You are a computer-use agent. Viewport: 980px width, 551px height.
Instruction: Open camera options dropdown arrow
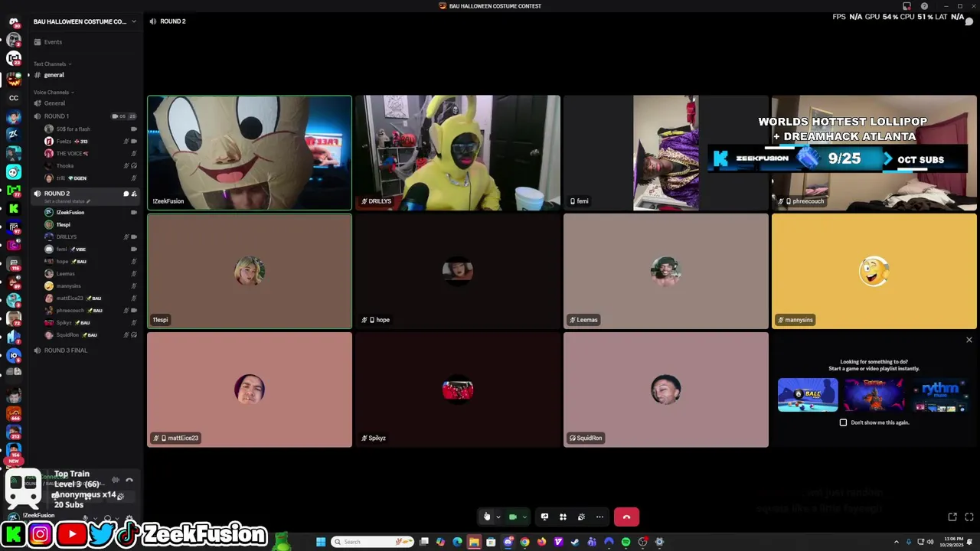click(524, 517)
